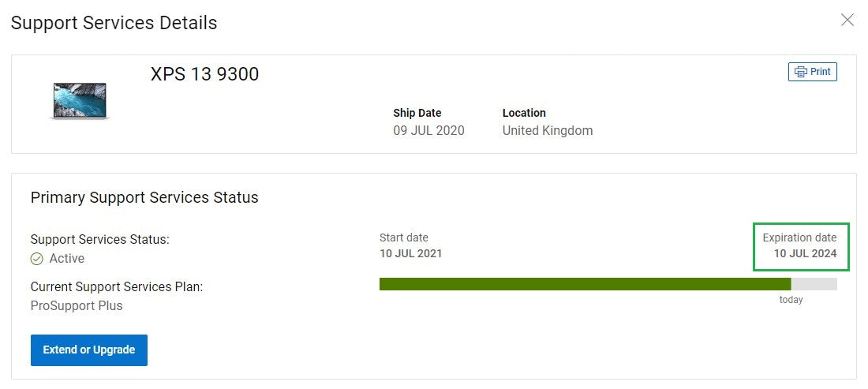The width and height of the screenshot is (868, 389).
Task: Click the 'Start date' label
Action: pyautogui.click(x=403, y=238)
